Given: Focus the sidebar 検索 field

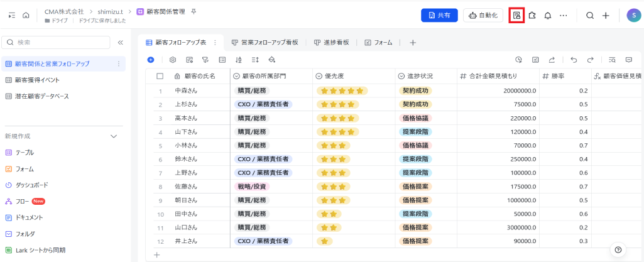Looking at the screenshot, I should click(x=56, y=42).
